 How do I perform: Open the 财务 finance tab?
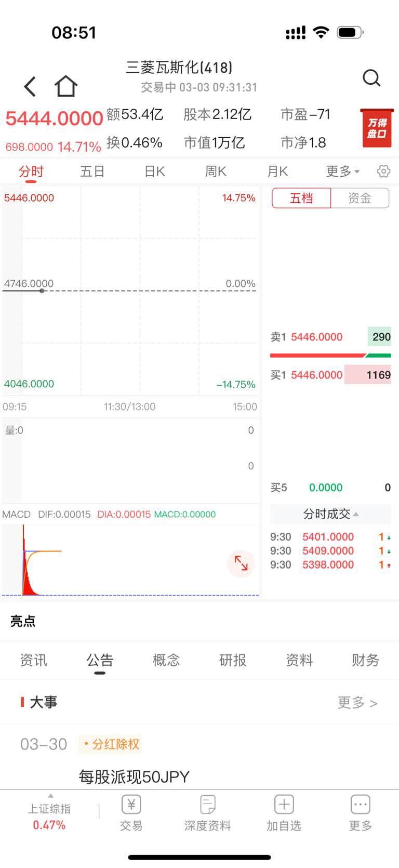pos(366,660)
